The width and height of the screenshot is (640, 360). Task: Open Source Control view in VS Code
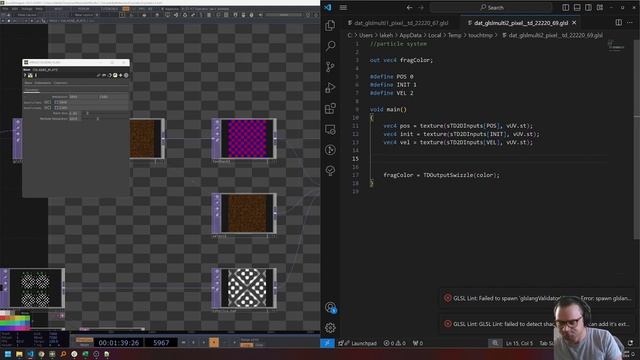pos(330,67)
